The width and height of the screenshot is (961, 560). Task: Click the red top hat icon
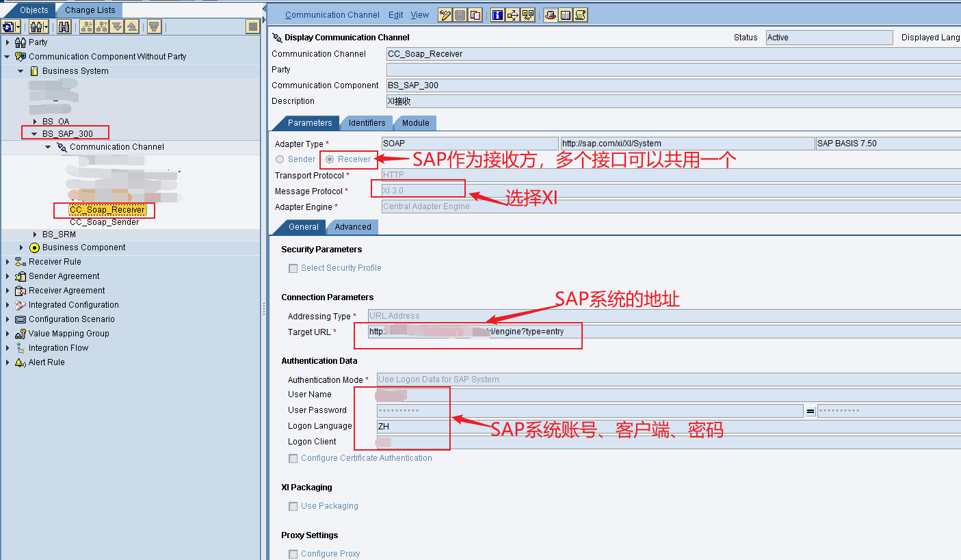click(x=551, y=15)
